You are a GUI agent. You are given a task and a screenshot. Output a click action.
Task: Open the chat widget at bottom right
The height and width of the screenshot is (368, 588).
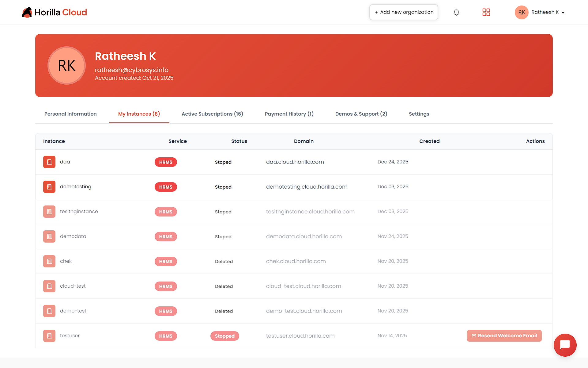pyautogui.click(x=565, y=345)
